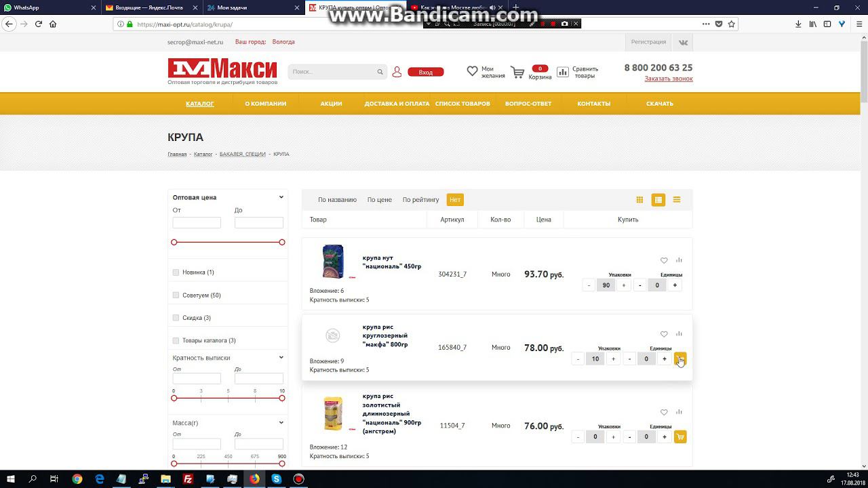Increase Упаковки quantity for крупа нут
The height and width of the screenshot is (488, 868).
(x=624, y=285)
